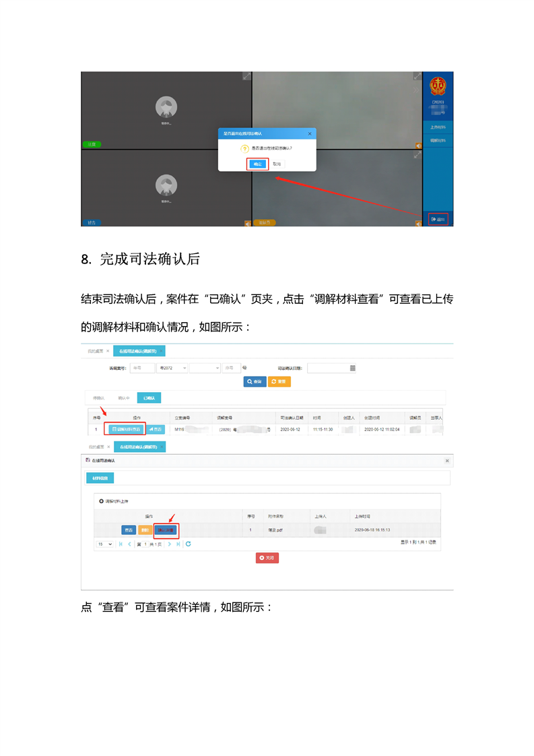Cancel the exit dialog with 取消
534x756 pixels.
pos(277,164)
